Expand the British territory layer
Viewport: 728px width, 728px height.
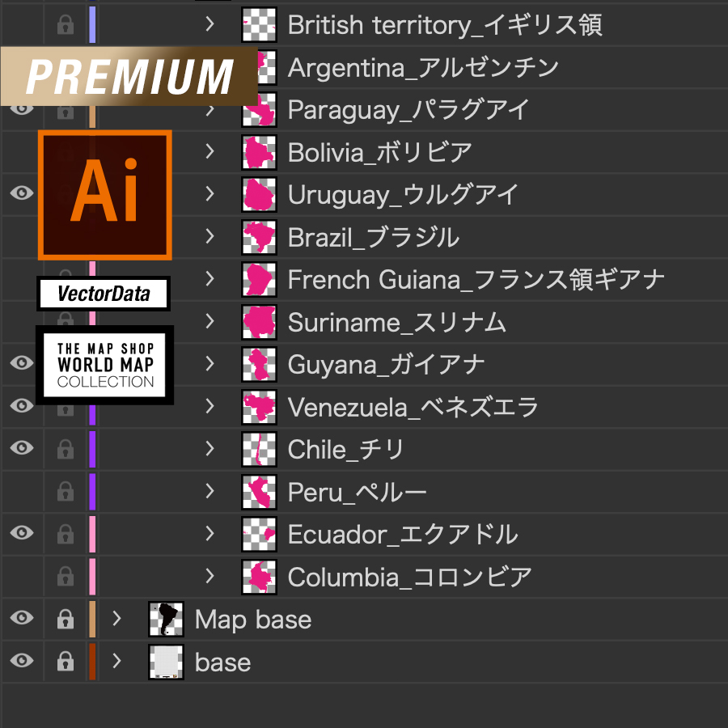click(210, 23)
